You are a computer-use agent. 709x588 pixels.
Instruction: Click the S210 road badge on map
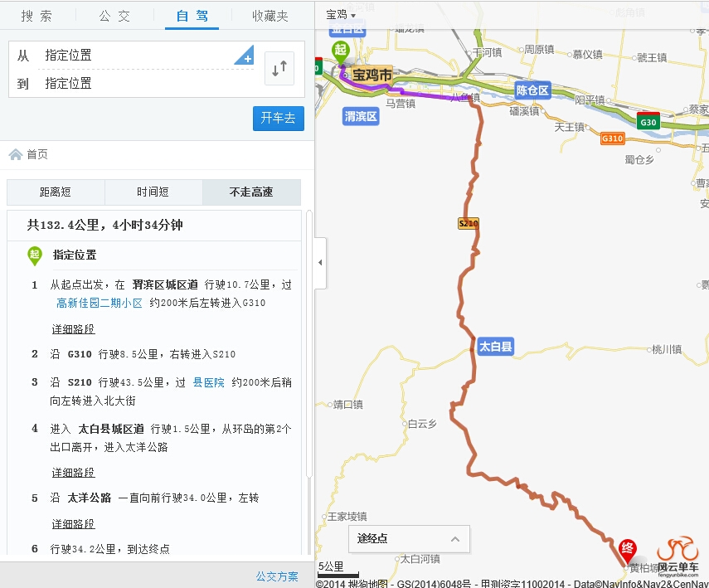pos(469,223)
